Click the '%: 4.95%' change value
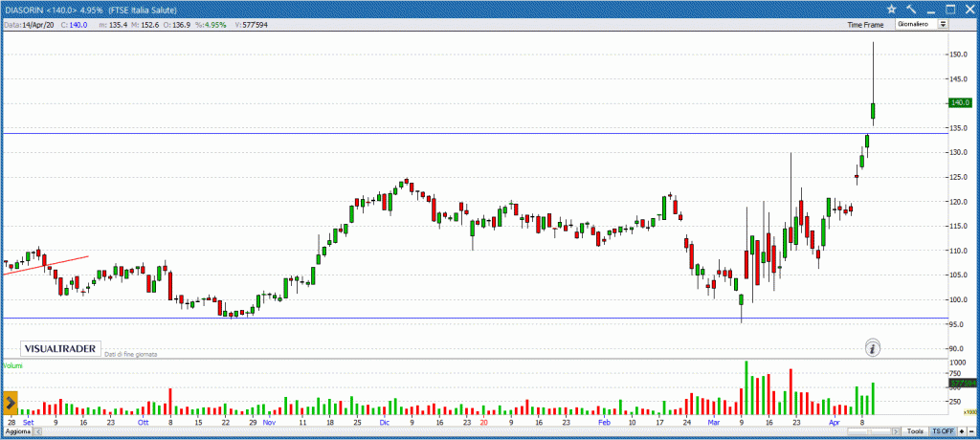Image resolution: width=980 pixels, height=440 pixels. point(210,24)
